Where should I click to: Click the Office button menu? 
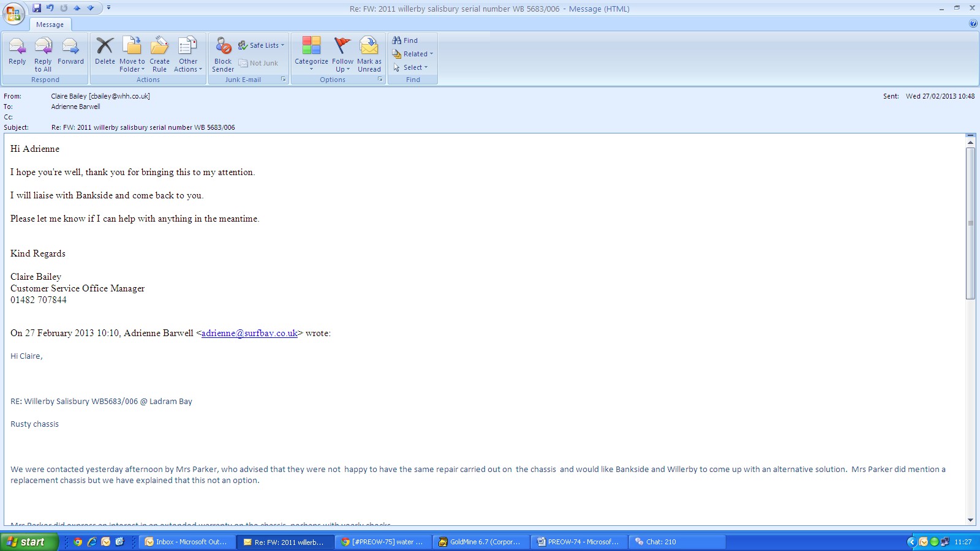click(13, 13)
